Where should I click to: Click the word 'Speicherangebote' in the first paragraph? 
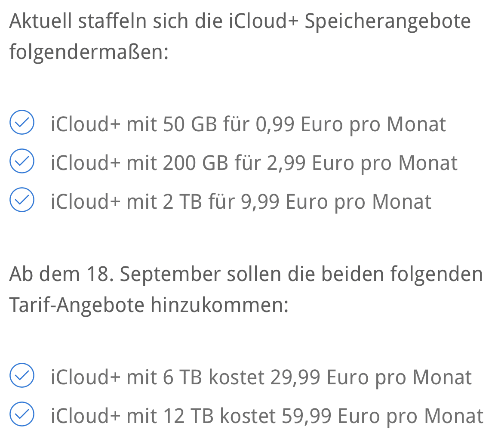click(x=387, y=22)
